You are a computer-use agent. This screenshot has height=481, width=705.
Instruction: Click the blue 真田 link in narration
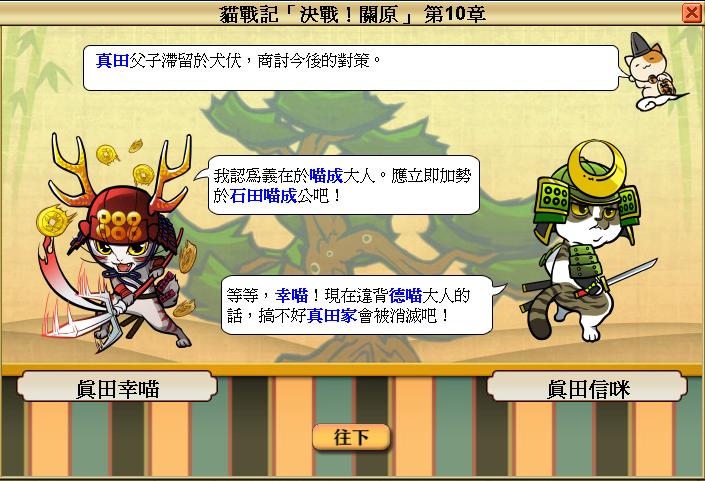112,60
